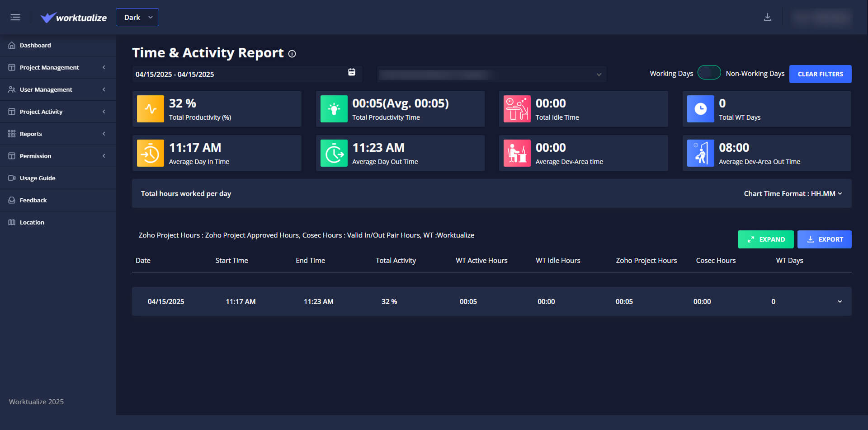The width and height of the screenshot is (868, 430).
Task: Click the Worktualize logo
Action: [74, 17]
